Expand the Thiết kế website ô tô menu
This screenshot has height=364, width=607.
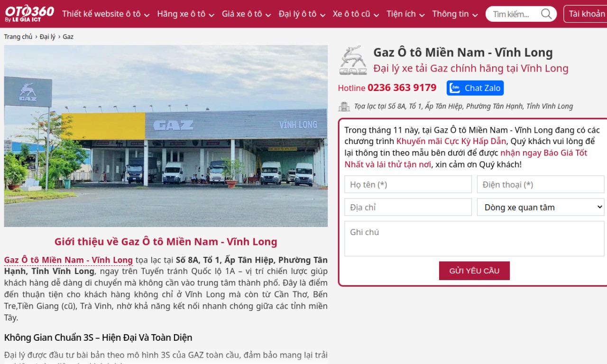(106, 14)
